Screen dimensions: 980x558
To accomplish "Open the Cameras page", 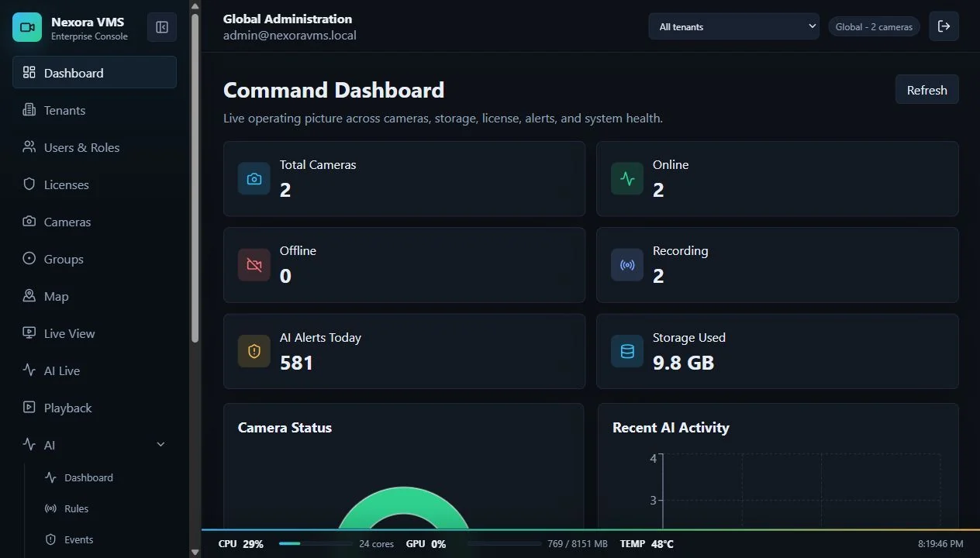I will pyautogui.click(x=95, y=222).
